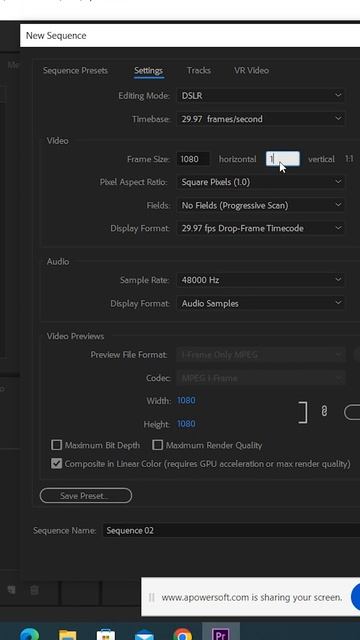This screenshot has width=360, height=640.
Task: Click the horizontal frame size field
Action: click(x=193, y=159)
